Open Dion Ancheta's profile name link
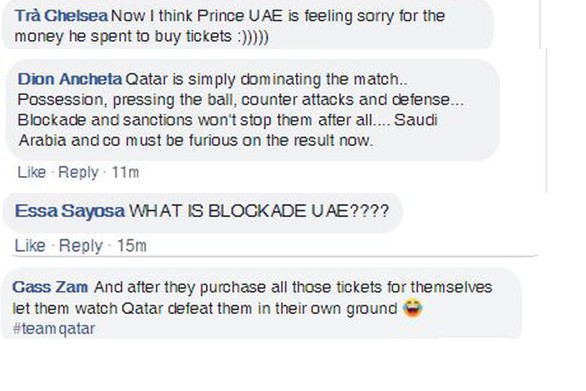This screenshot has width=586, height=391. point(70,79)
